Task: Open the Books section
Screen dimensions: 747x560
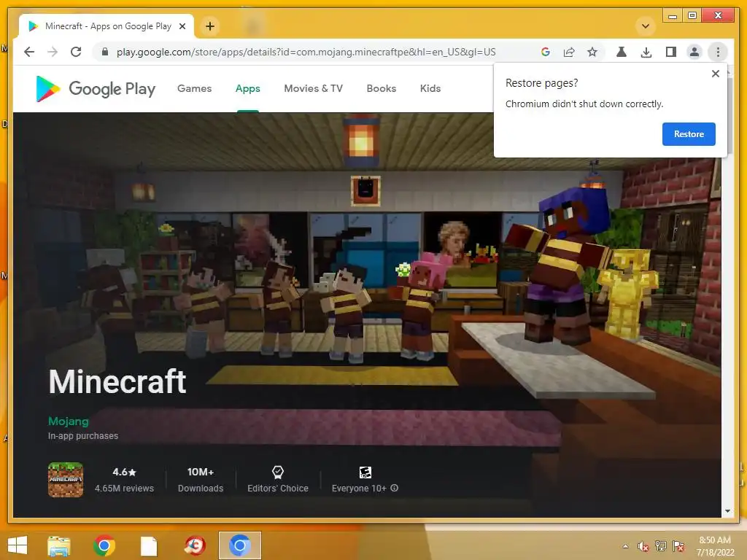Action: tap(381, 88)
